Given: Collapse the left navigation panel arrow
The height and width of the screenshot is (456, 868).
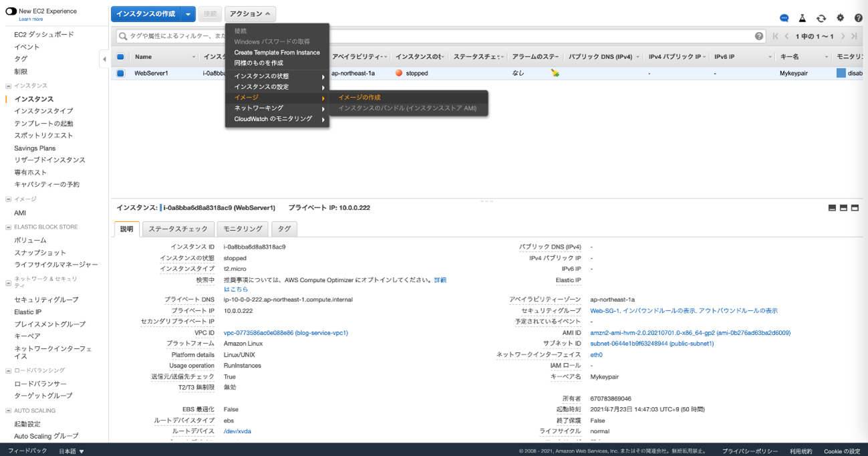Looking at the screenshot, I should pos(104,60).
